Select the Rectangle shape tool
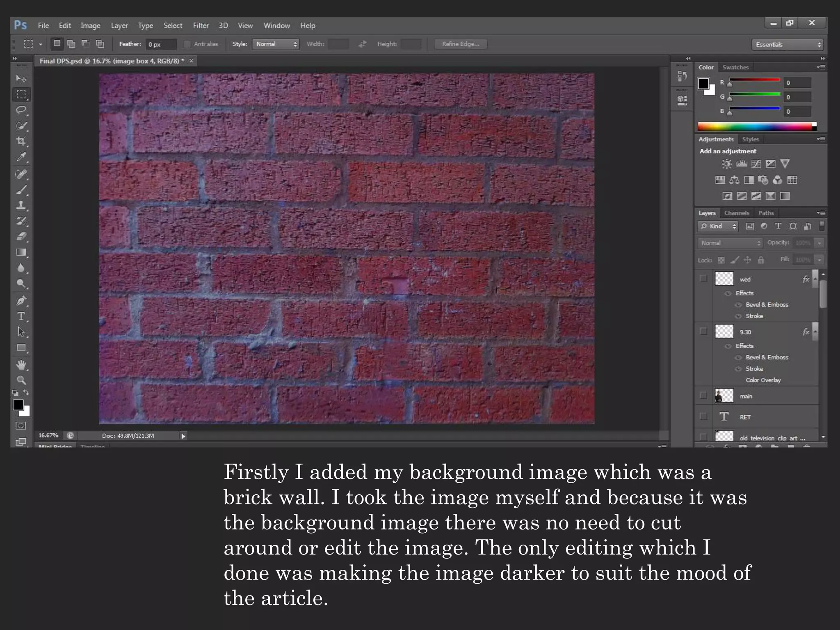 click(x=21, y=348)
